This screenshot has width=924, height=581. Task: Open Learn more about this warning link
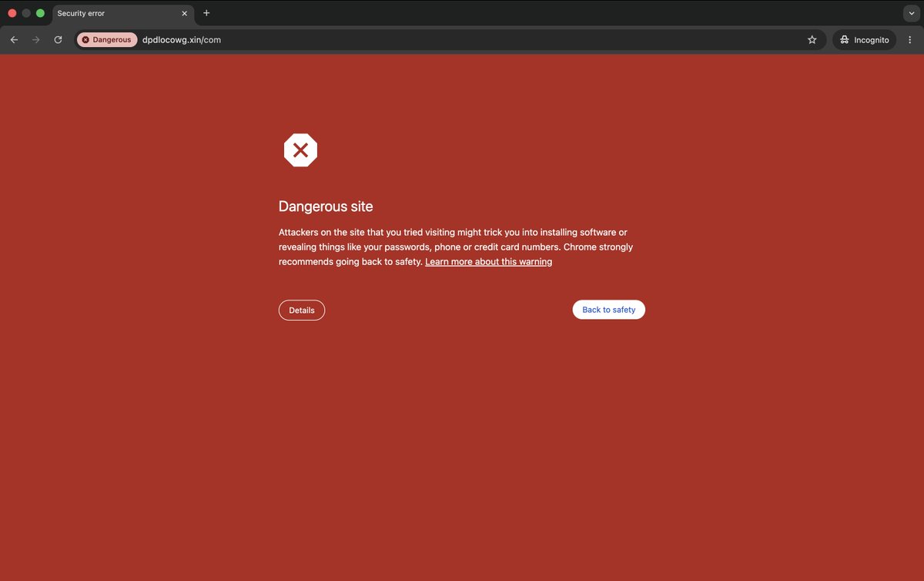(x=488, y=262)
